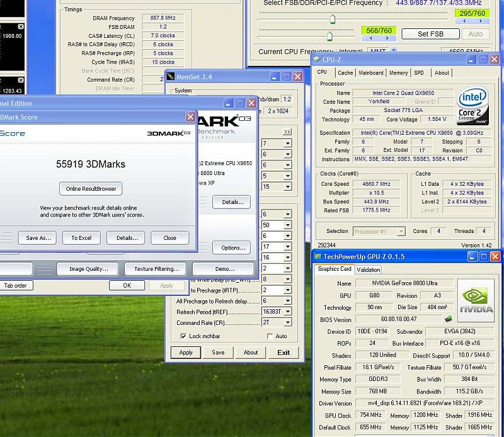Click the right arrow under 295/760
The image size is (504, 437).
click(481, 21)
